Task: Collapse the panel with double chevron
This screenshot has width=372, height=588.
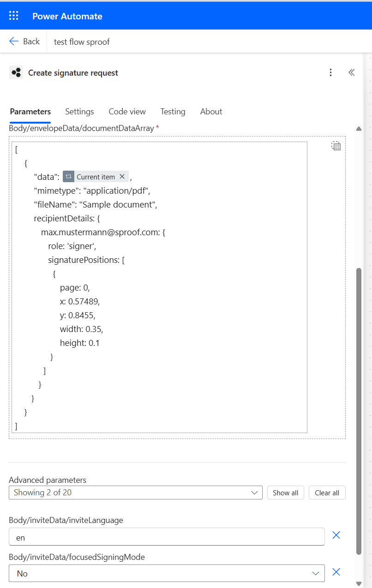Action: [352, 72]
